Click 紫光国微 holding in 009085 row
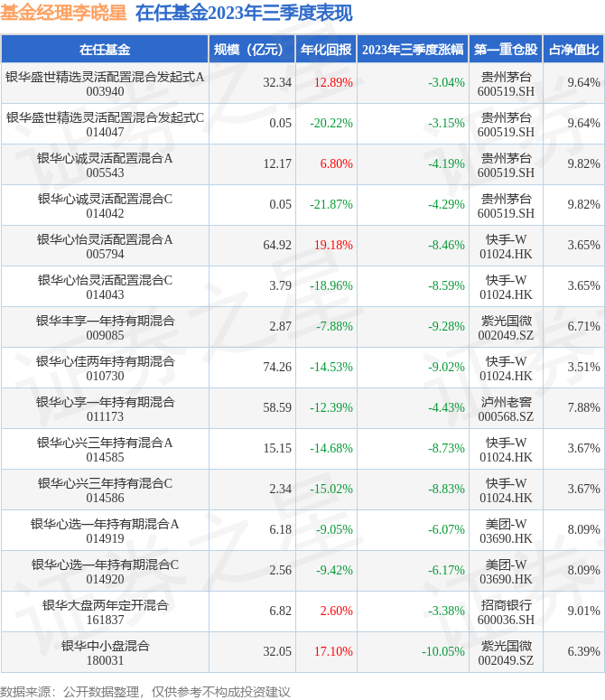605x700 pixels. 506,327
